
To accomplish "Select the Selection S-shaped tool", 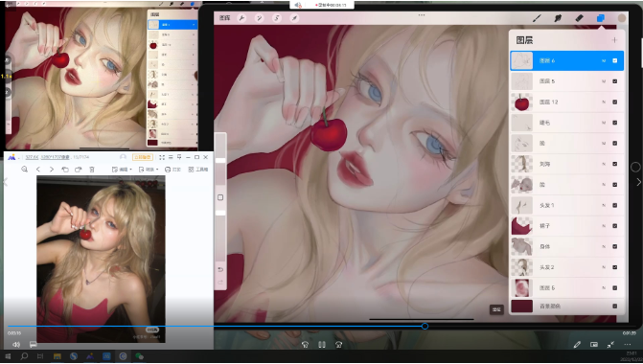I will pos(277,18).
